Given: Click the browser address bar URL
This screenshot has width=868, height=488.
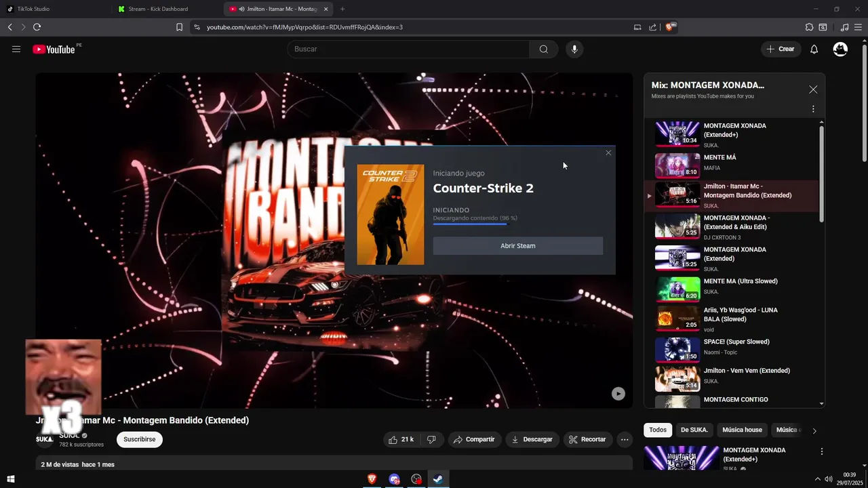Looking at the screenshot, I should [x=304, y=27].
